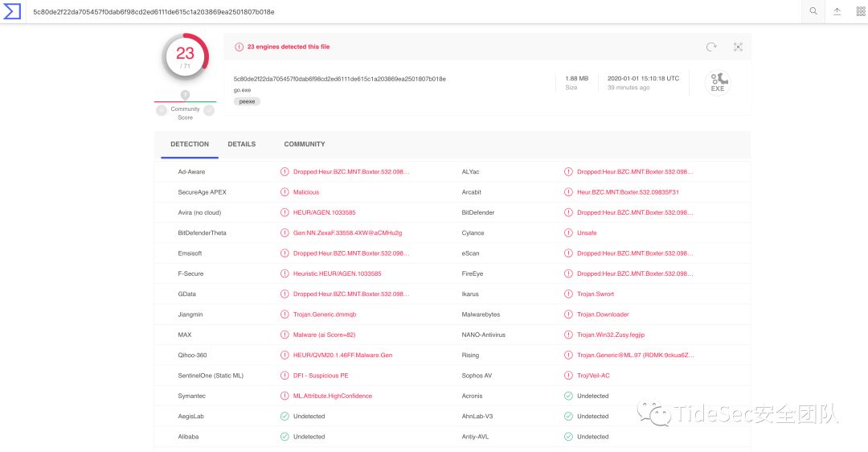Screen dimensions: 868x452
Task: Click the eScan engine name
Action: (470, 253)
